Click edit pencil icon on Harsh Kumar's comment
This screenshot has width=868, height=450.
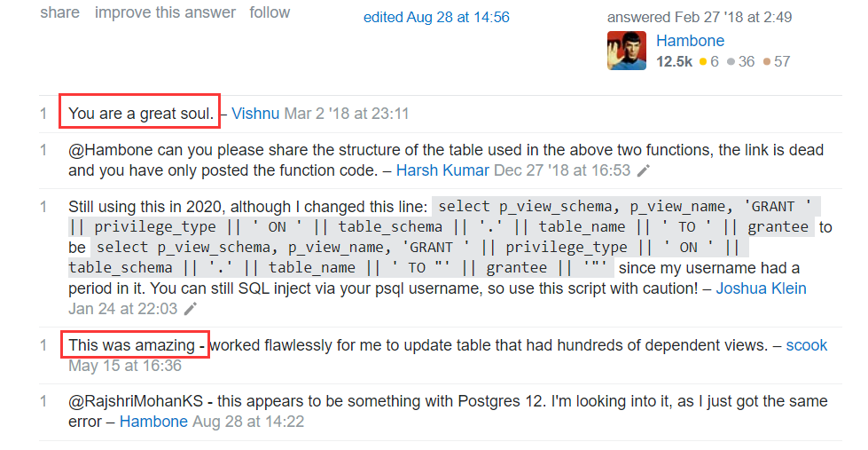(x=645, y=170)
